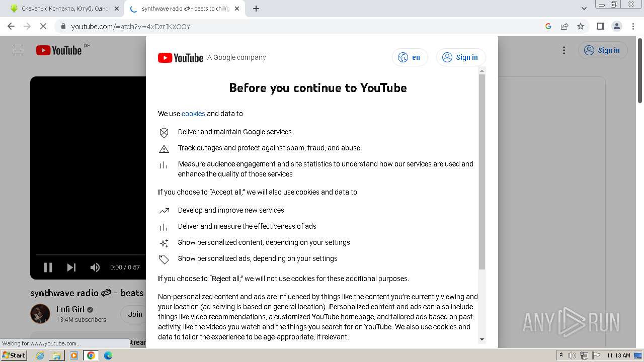Click the video progress bar
644x362 pixels.
pyautogui.click(x=91, y=255)
